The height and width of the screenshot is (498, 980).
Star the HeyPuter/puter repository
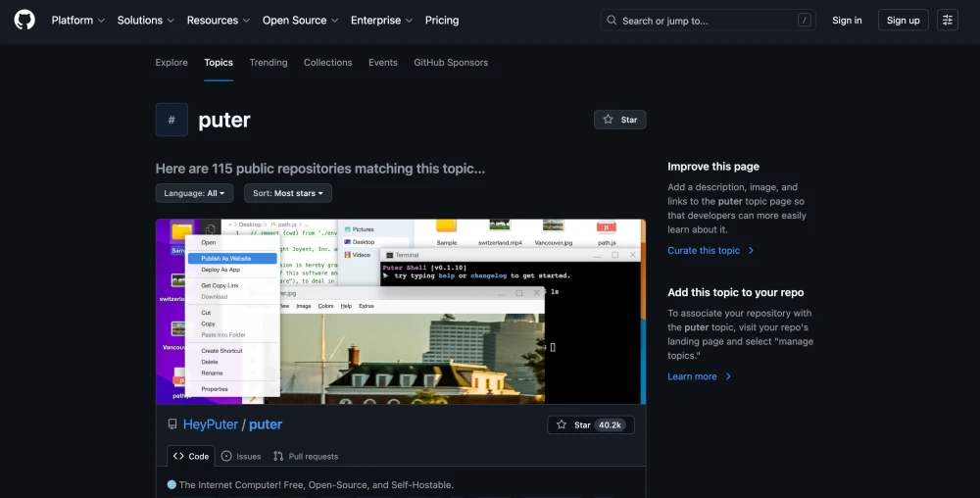(x=591, y=424)
